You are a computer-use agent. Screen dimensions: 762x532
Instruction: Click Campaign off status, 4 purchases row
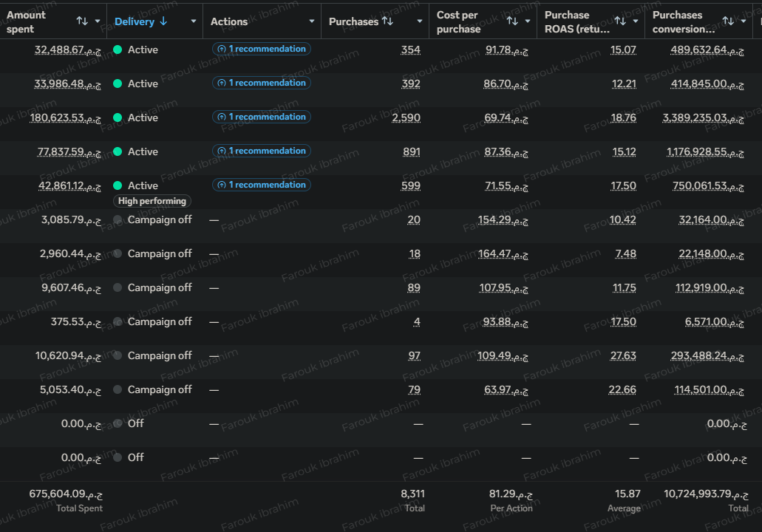(160, 321)
